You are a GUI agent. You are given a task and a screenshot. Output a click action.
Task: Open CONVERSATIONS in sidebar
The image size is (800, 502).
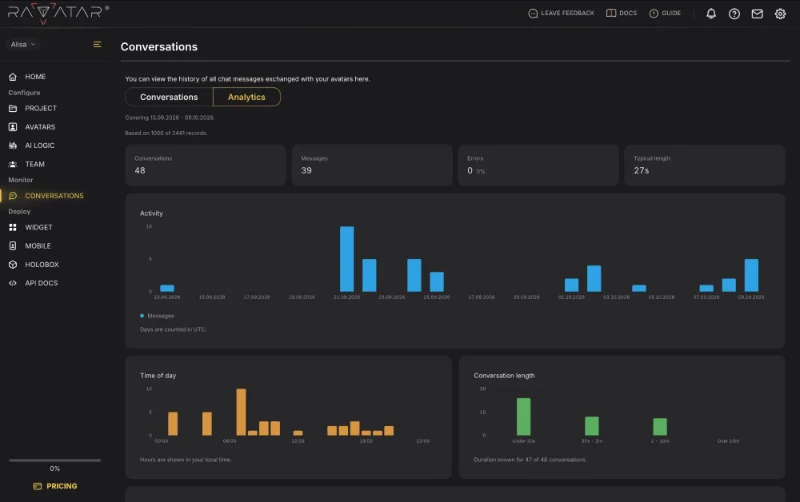pos(54,195)
